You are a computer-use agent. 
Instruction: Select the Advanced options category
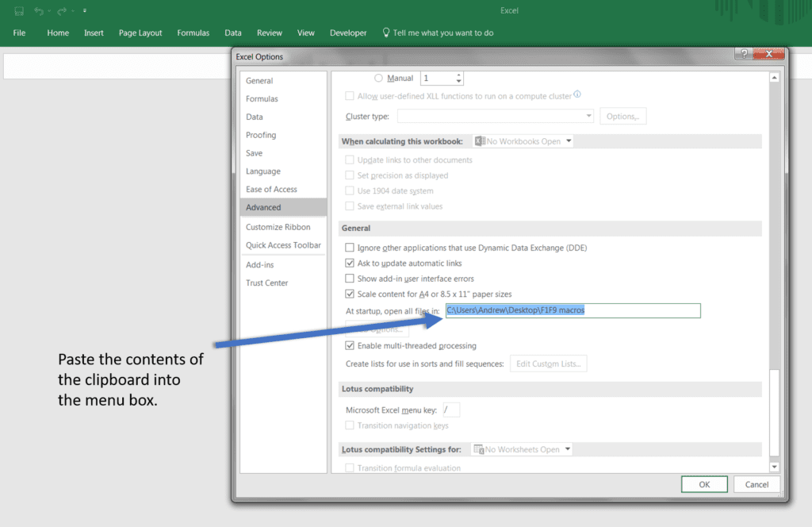click(x=283, y=207)
